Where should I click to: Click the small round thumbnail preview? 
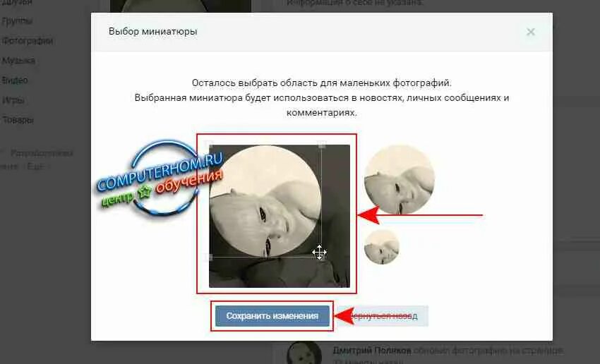pos(381,247)
